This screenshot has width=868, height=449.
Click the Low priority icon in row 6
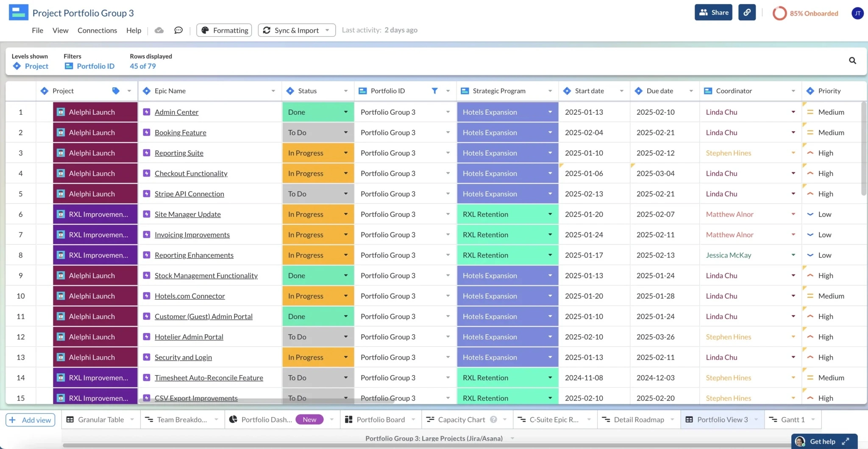(810, 214)
